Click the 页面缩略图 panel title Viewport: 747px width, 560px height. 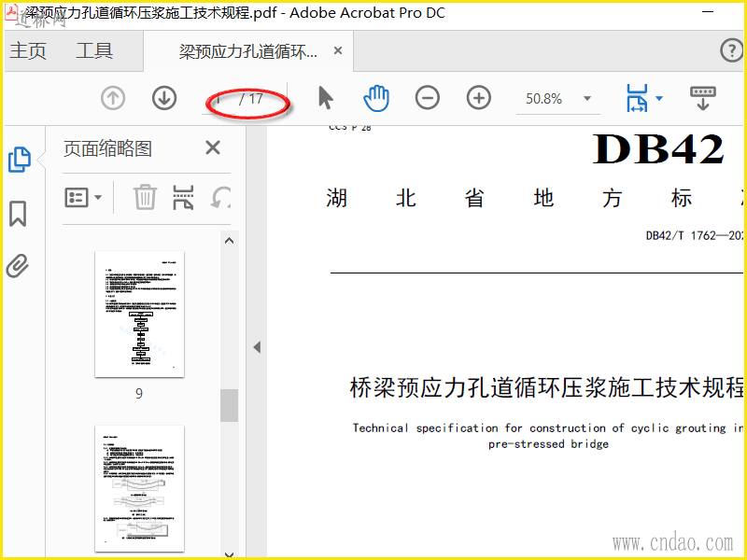[x=107, y=149]
